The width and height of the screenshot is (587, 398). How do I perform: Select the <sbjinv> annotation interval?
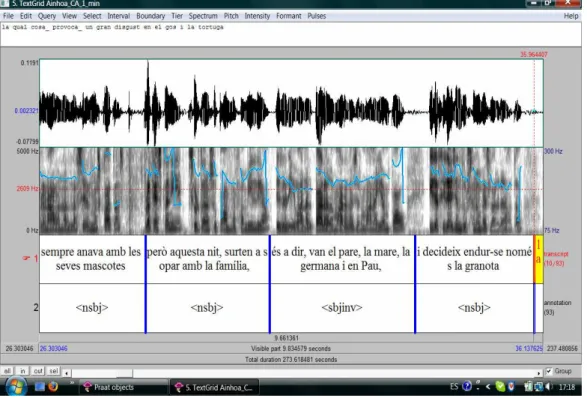point(342,308)
